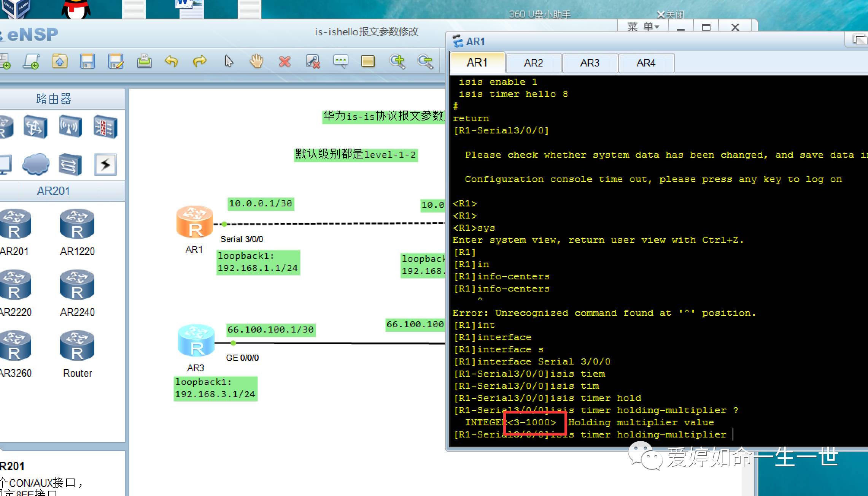Image resolution: width=868 pixels, height=496 pixels.
Task: Select the AR1 router on canvas
Action: click(195, 222)
